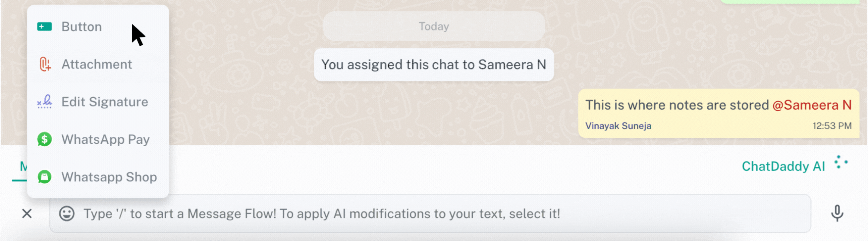This screenshot has height=241, width=868.
Task: Click the Attachment paperclip icon
Action: (45, 64)
